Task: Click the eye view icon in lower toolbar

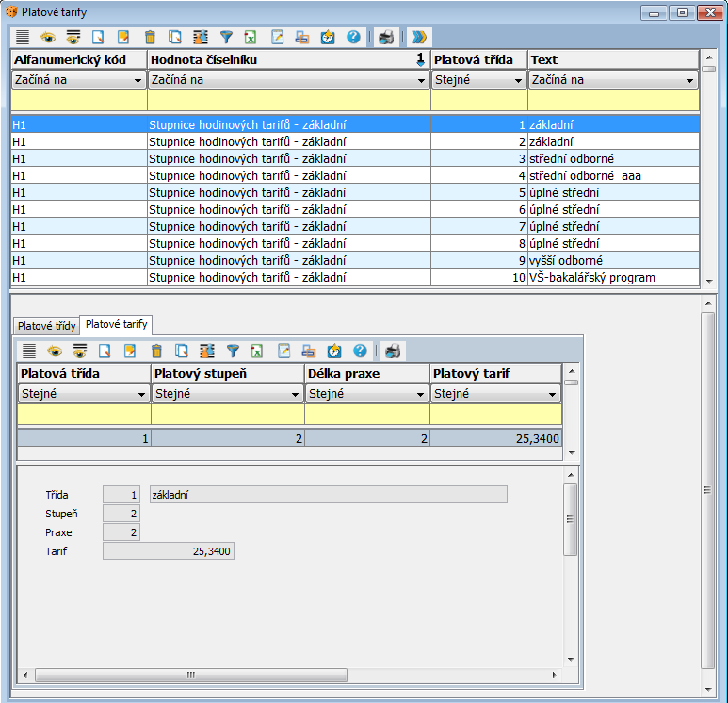Action: (55, 351)
